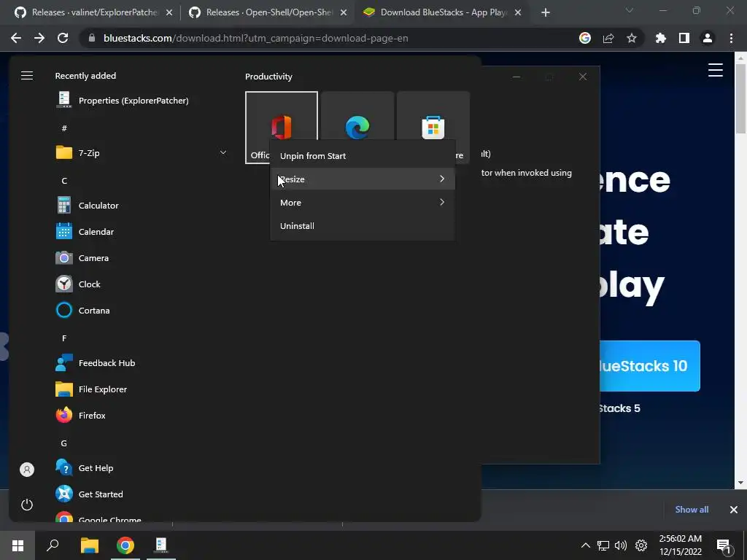
Task: Click the BlueStacks 10 download button
Action: 650,366
